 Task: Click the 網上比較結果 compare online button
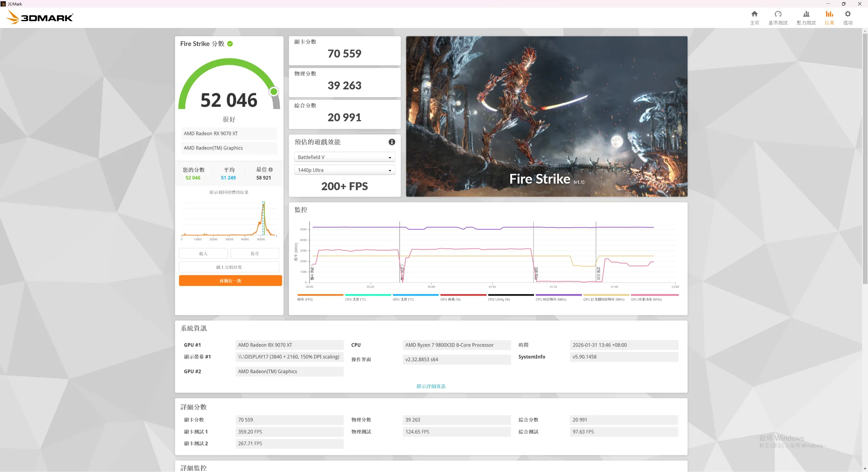pyautogui.click(x=229, y=267)
